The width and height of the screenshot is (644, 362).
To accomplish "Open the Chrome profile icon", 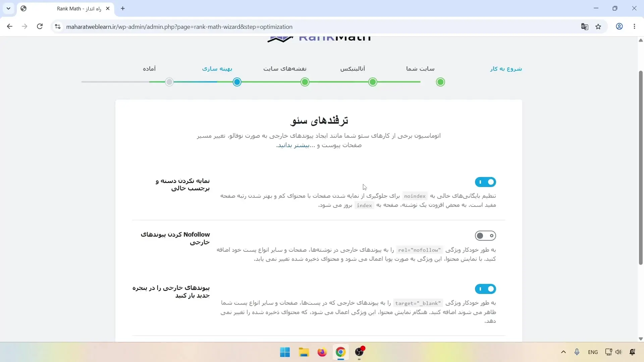I will [619, 26].
